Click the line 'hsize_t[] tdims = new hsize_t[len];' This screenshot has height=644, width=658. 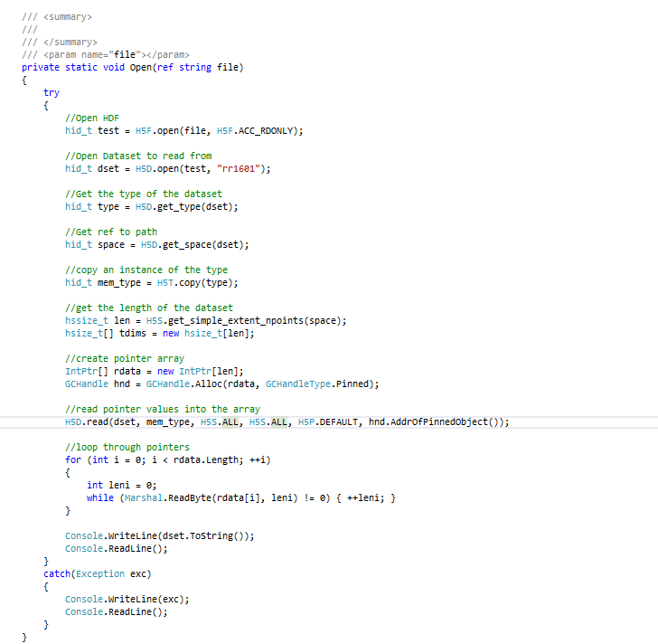tap(159, 334)
